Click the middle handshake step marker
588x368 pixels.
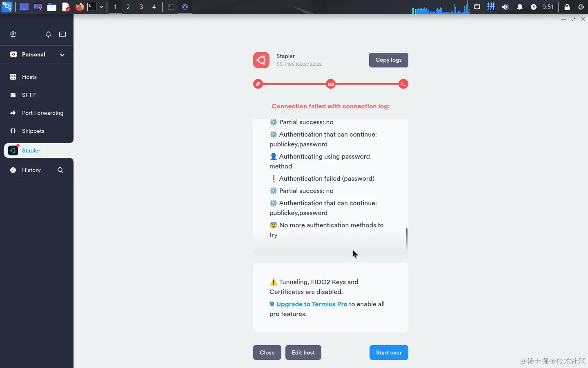coord(331,84)
